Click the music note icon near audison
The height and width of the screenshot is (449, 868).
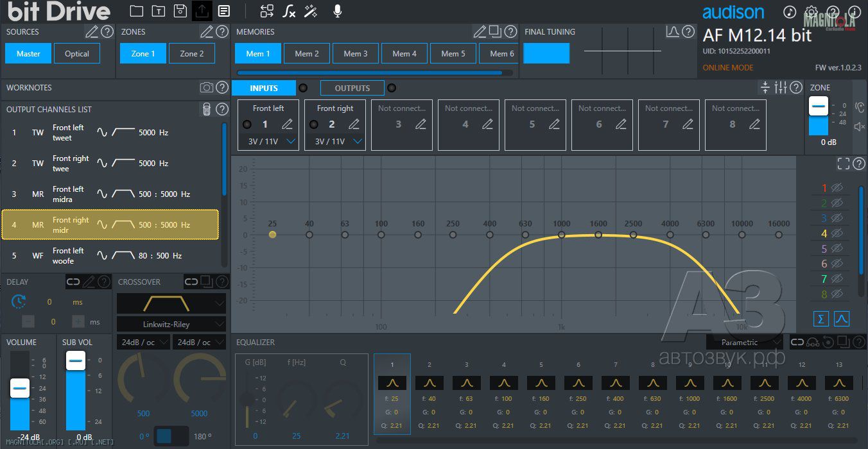(790, 12)
